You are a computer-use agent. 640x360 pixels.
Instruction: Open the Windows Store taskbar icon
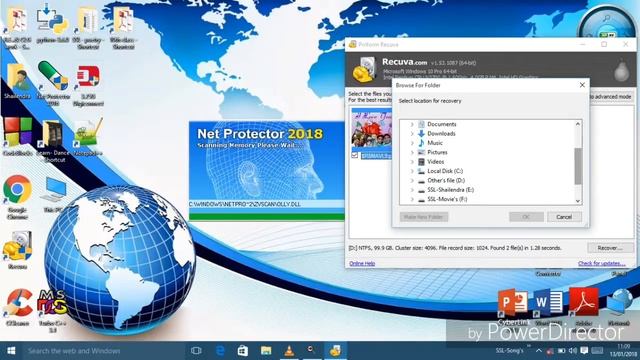tap(243, 351)
